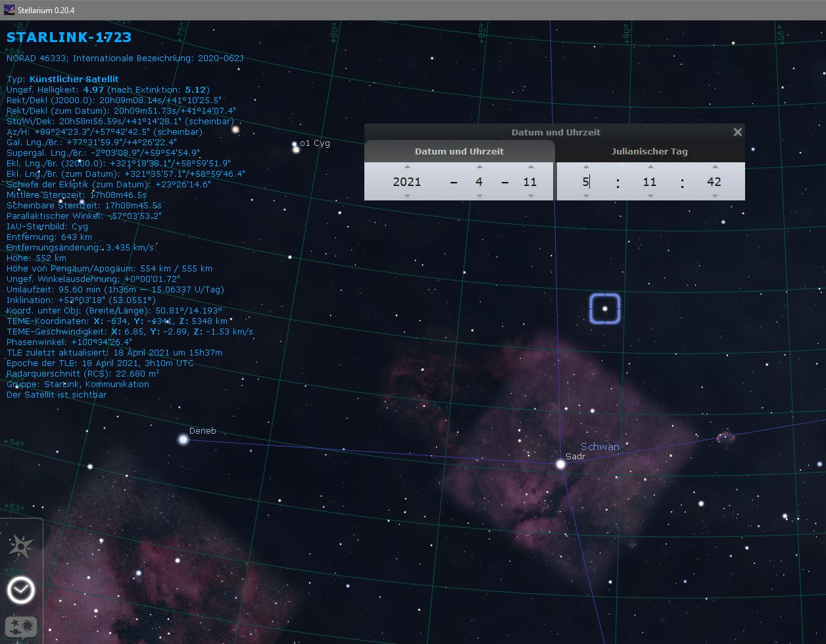
Task: Click the Stellarium logo in title bar
Action: [9, 9]
